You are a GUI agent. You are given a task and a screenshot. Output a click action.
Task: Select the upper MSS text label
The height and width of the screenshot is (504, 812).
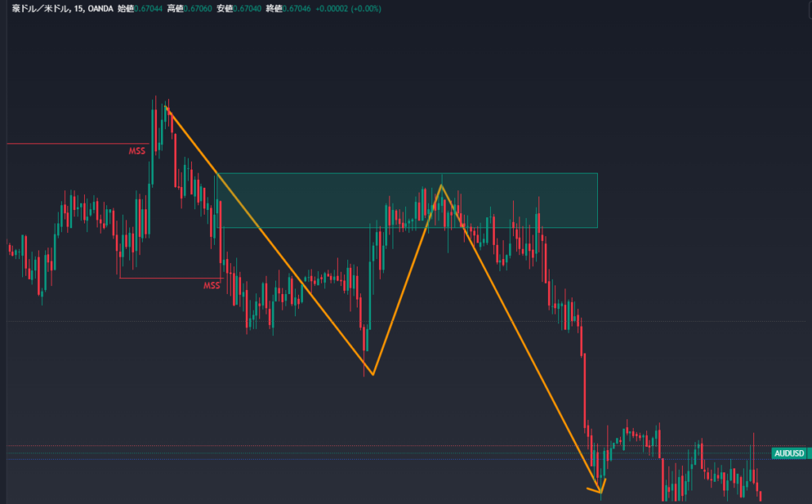[137, 151]
